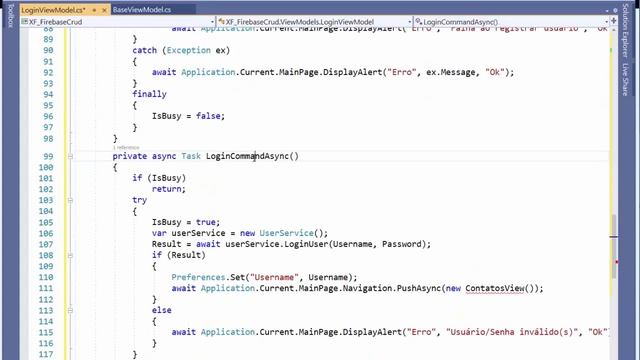This screenshot has width=640, height=360.
Task: Collapse the if (Result) block at line 108
Action: tap(70, 256)
